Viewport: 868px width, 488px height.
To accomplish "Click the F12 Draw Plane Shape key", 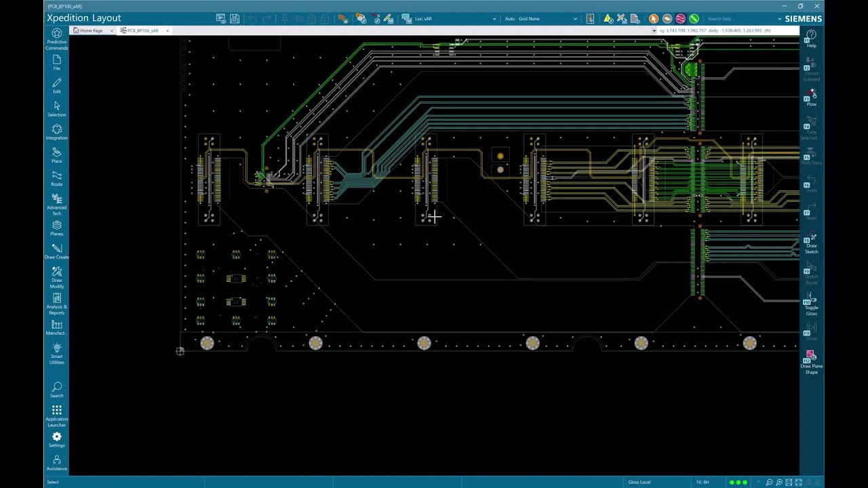I will [811, 363].
